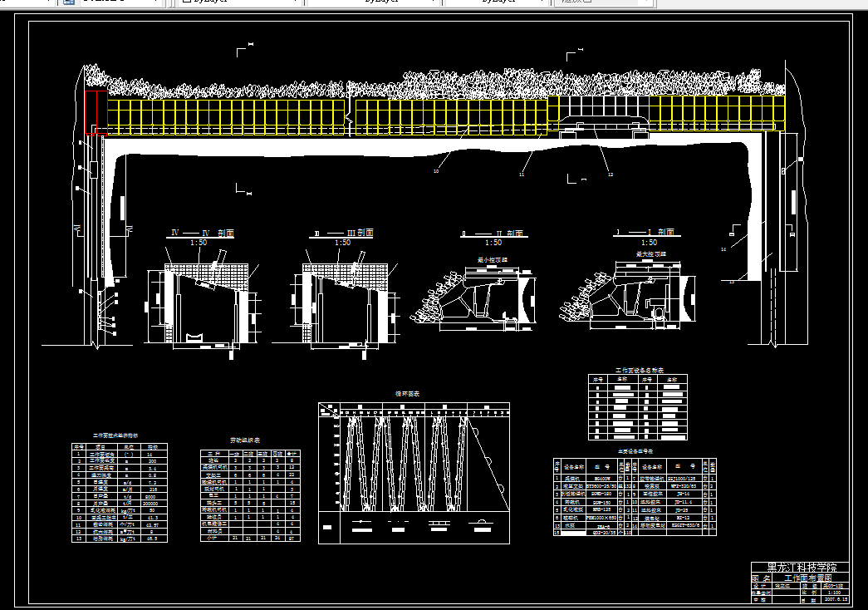
Task: Select the JD-11.4 model cell
Action: [x=684, y=502]
